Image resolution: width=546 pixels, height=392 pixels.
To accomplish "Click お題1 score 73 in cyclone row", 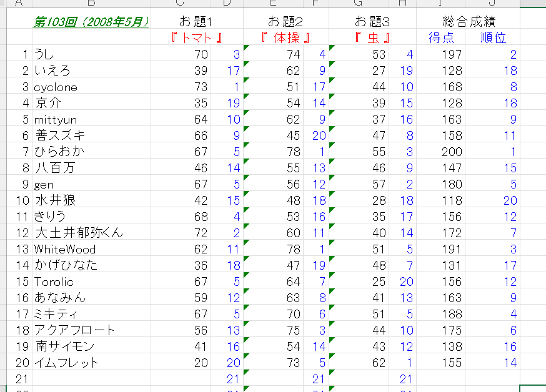I will pyautogui.click(x=181, y=87).
